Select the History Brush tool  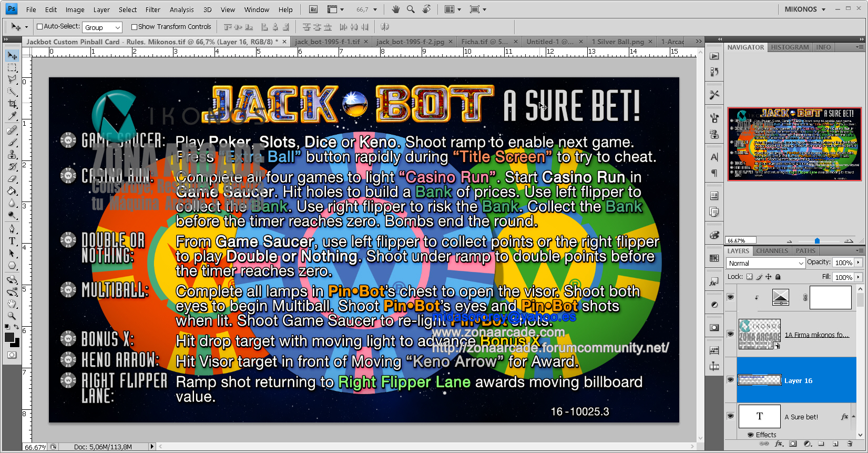click(x=12, y=167)
